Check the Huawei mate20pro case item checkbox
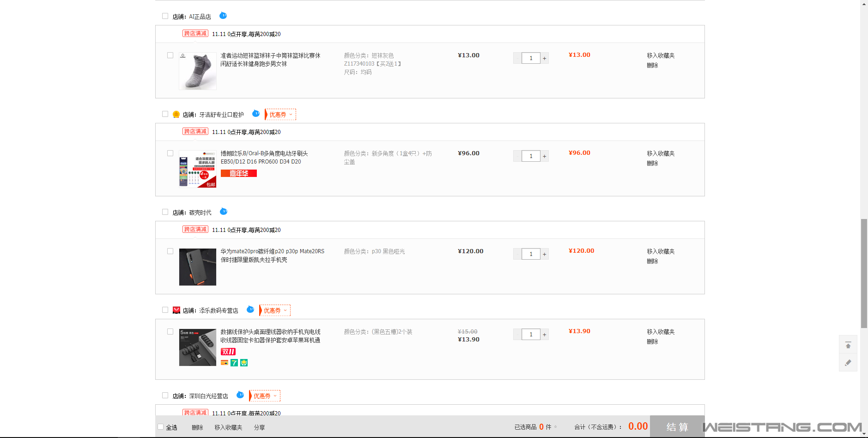 [170, 251]
